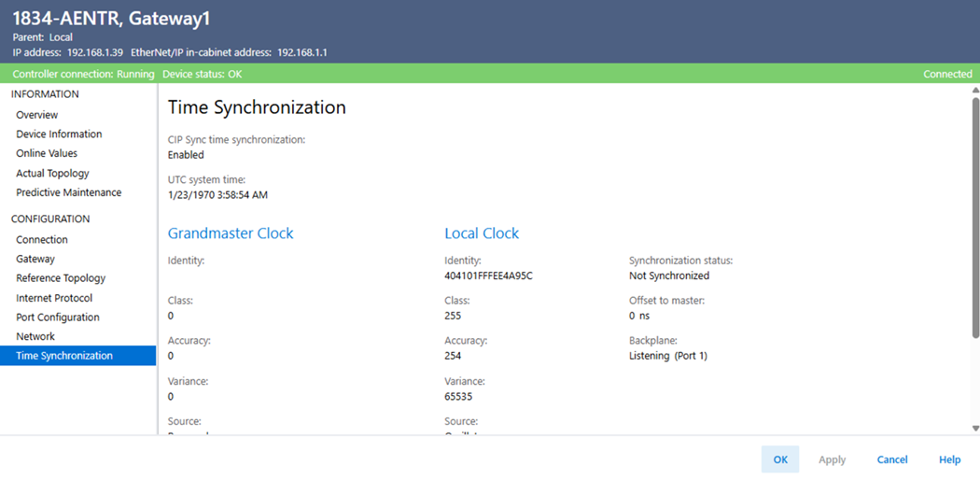
Task: Click Local Clock accuracy 254
Action: 453,356
